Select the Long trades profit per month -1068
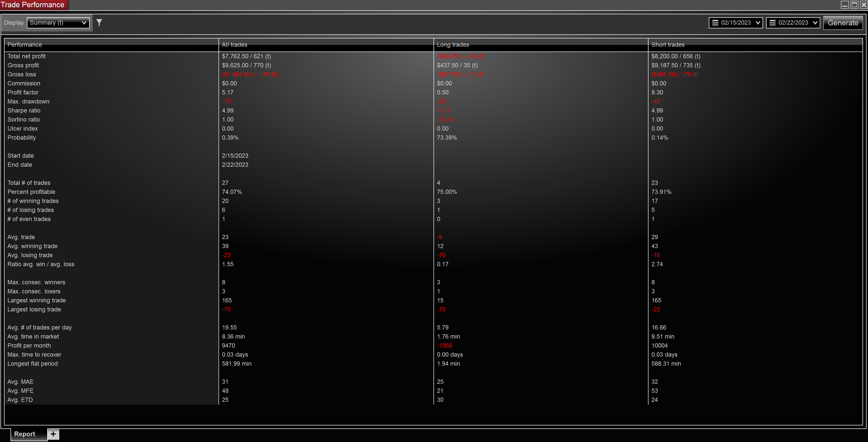The image size is (868, 442). coord(445,346)
